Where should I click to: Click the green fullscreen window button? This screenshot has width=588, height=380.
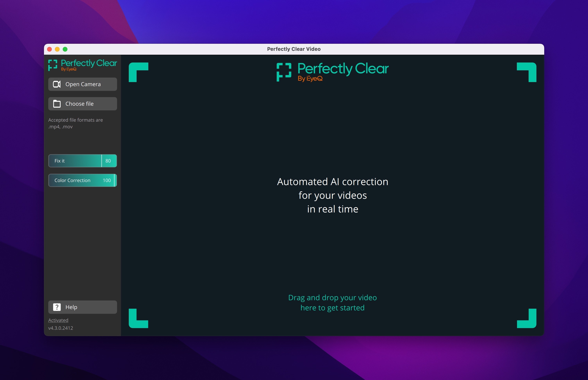(x=65, y=49)
